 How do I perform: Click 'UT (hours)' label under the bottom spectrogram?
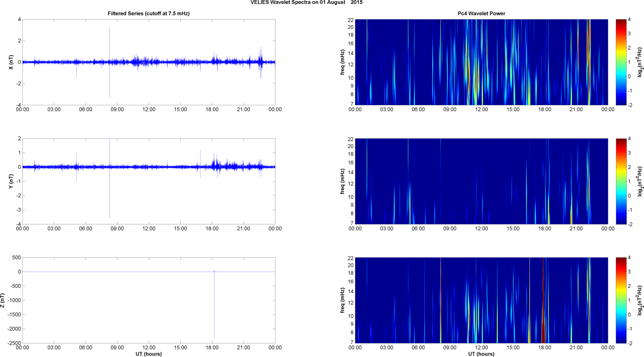pyautogui.click(x=481, y=354)
